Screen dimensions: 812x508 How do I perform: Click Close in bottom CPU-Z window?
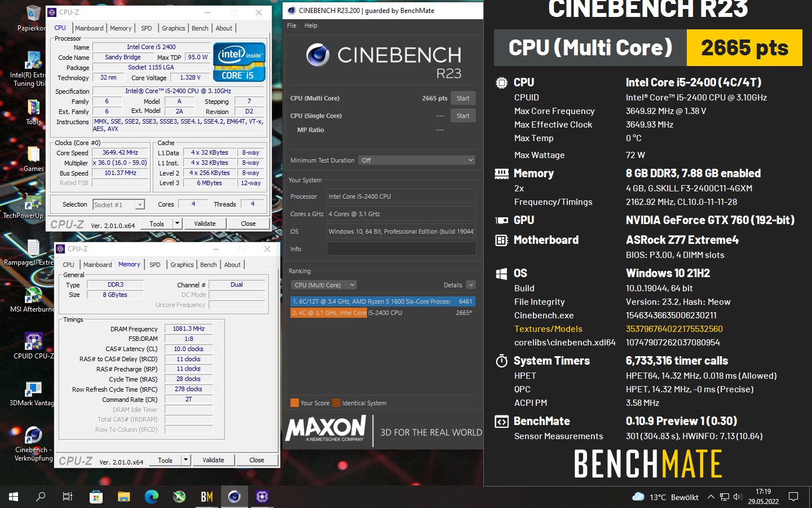coord(257,460)
